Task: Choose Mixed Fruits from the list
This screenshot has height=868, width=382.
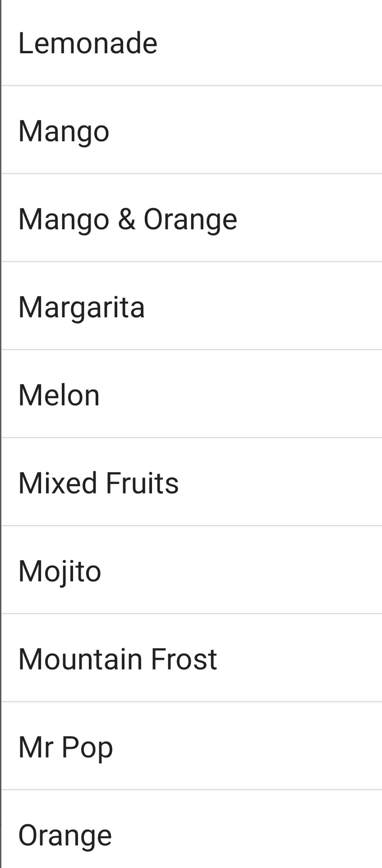Action: click(x=98, y=483)
